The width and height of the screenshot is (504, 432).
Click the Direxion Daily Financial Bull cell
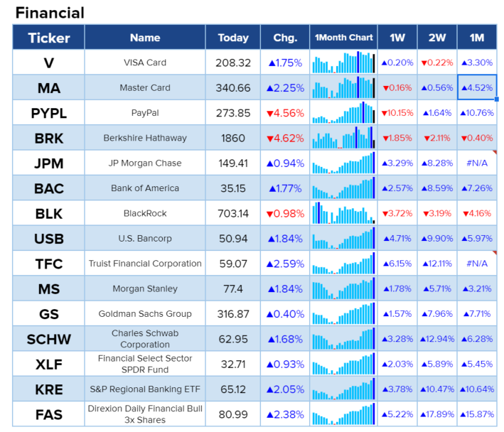(145, 414)
